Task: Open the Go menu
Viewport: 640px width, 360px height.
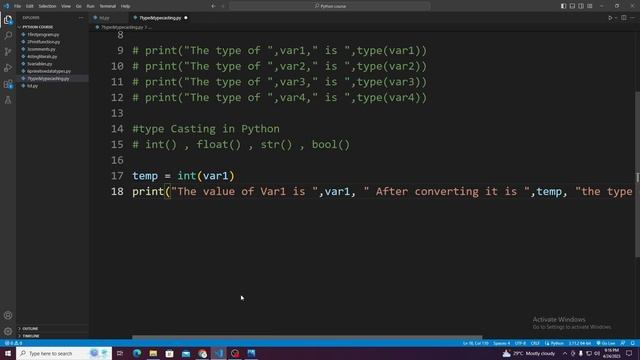Action: point(78,6)
